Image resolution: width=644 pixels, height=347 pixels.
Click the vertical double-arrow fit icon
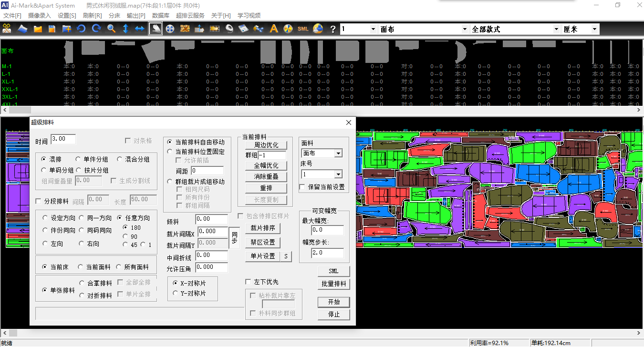pos(125,29)
